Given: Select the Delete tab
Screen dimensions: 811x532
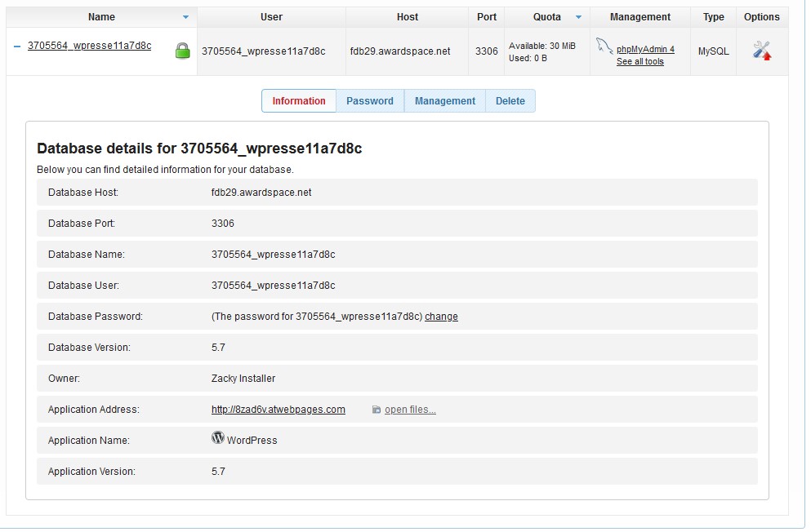Looking at the screenshot, I should click(x=510, y=101).
